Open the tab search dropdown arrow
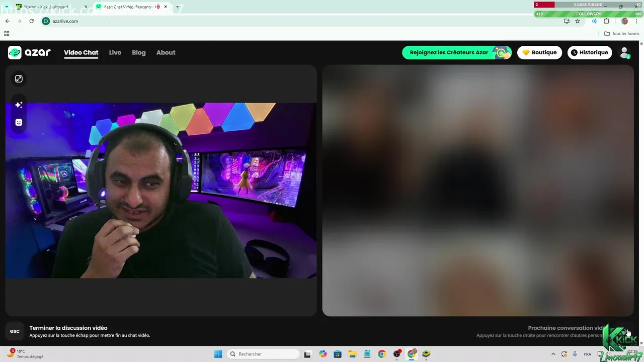The width and height of the screenshot is (644, 362). click(x=7, y=7)
